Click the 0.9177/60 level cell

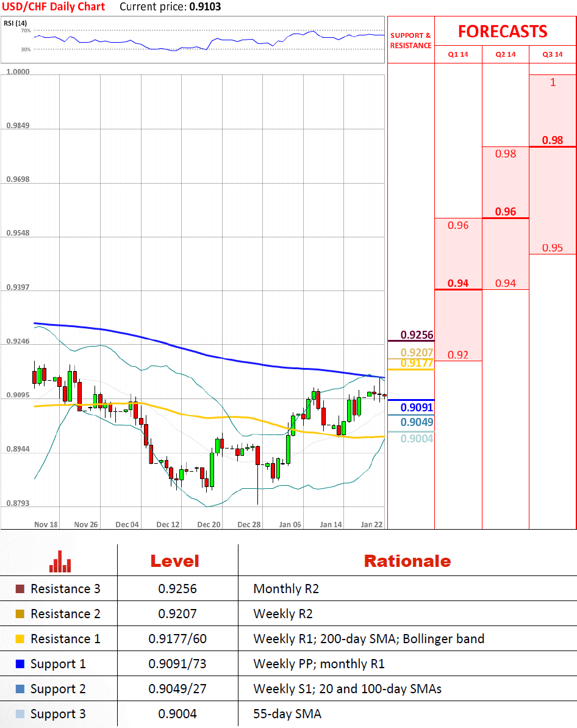[x=177, y=639]
